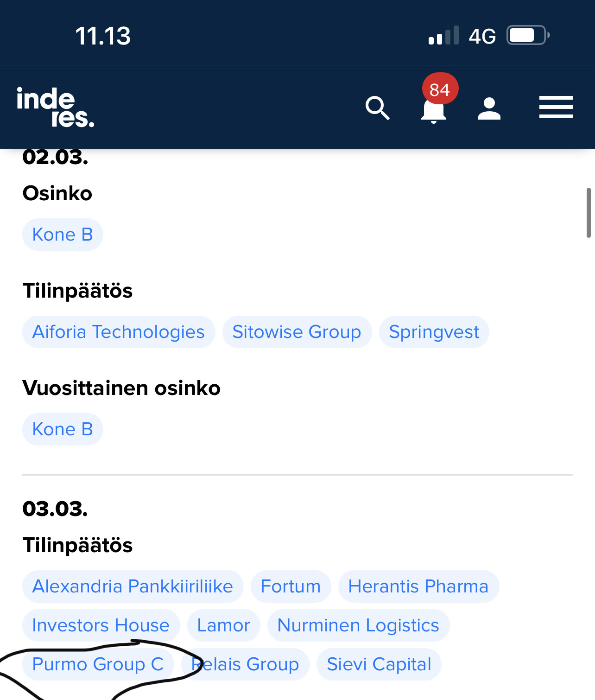Open Alexandria Pankkiiriliike company tag
The width and height of the screenshot is (595, 700).
click(x=133, y=586)
